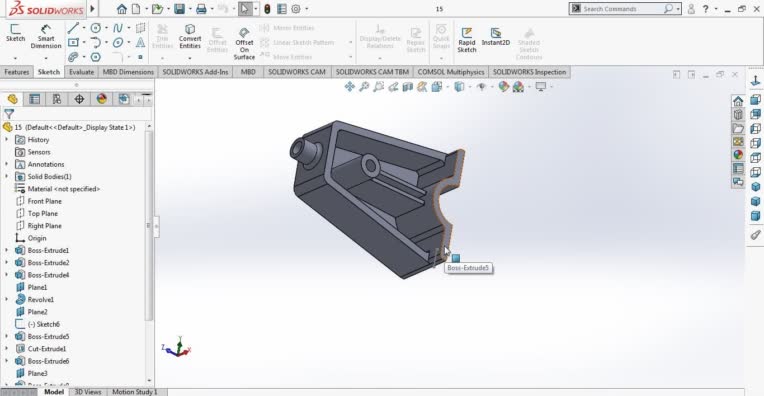Screen dimensions: 764x396
Task: Click the Convert Entities tool
Action: pos(190,36)
